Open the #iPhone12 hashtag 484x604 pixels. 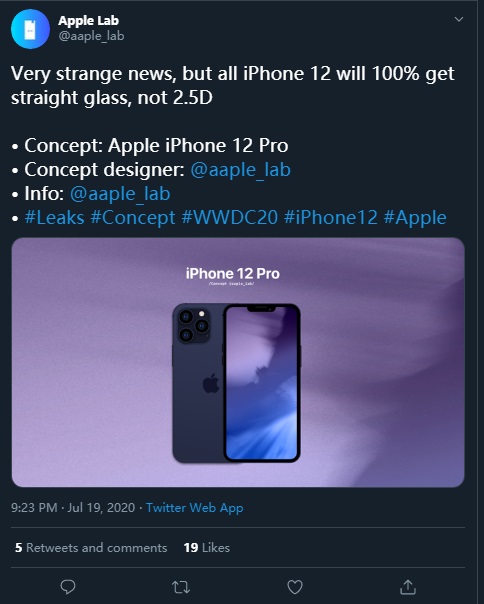[331, 218]
